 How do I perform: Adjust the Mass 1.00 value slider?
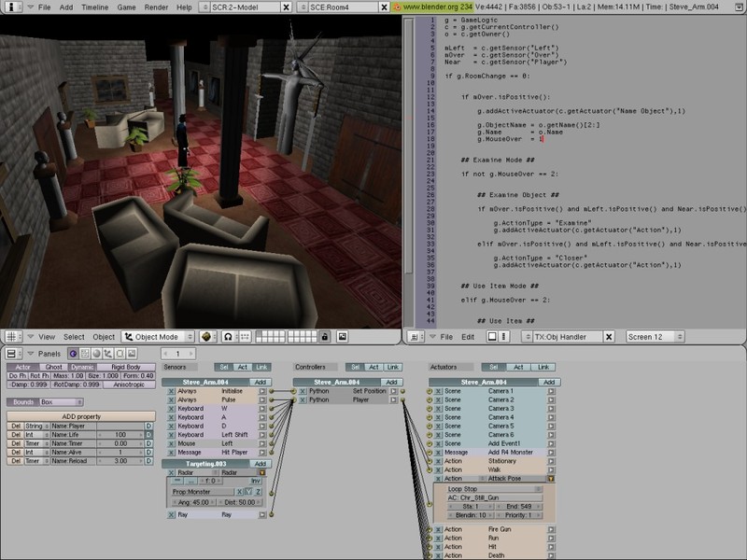[x=67, y=374]
